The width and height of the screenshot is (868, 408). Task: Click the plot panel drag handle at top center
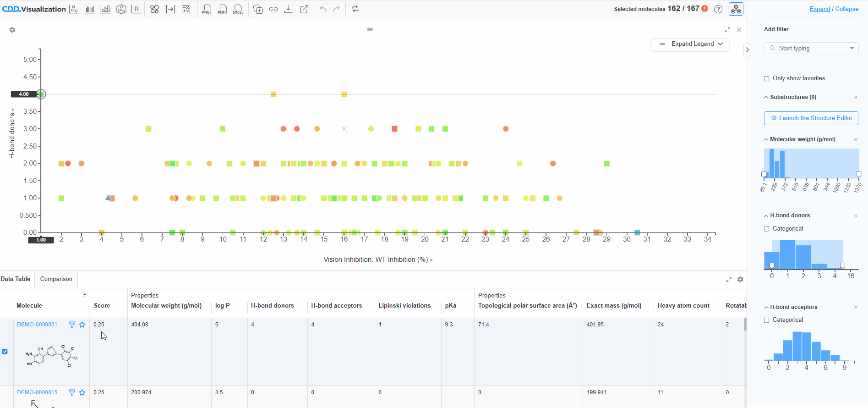click(x=370, y=29)
